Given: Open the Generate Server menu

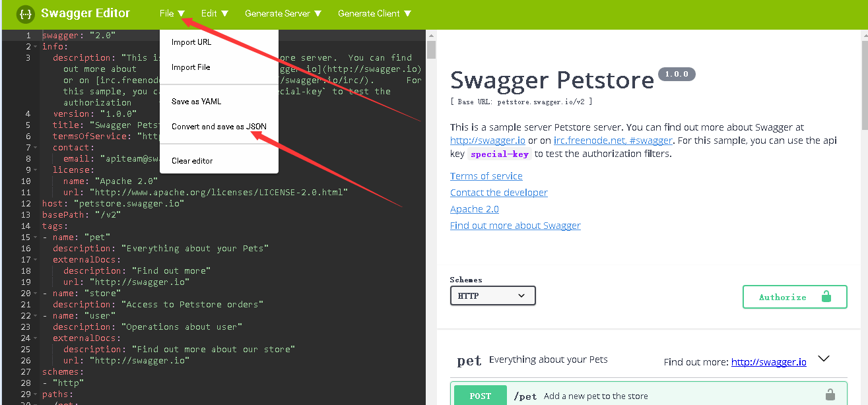Looking at the screenshot, I should pos(283,13).
